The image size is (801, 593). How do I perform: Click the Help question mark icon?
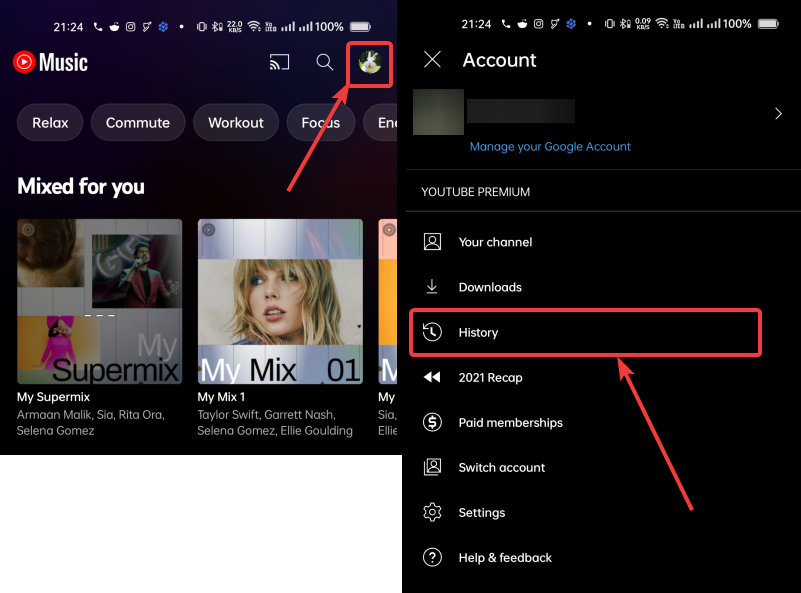click(x=432, y=557)
